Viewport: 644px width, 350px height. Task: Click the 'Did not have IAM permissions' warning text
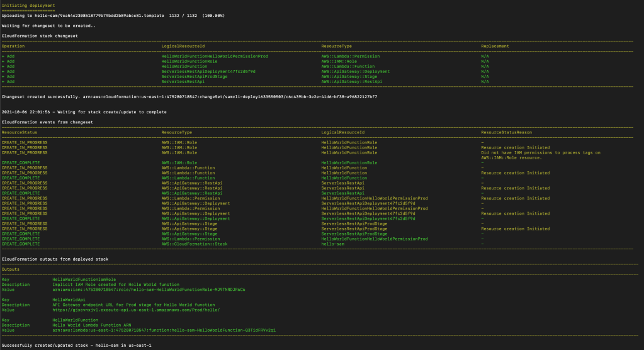(541, 153)
